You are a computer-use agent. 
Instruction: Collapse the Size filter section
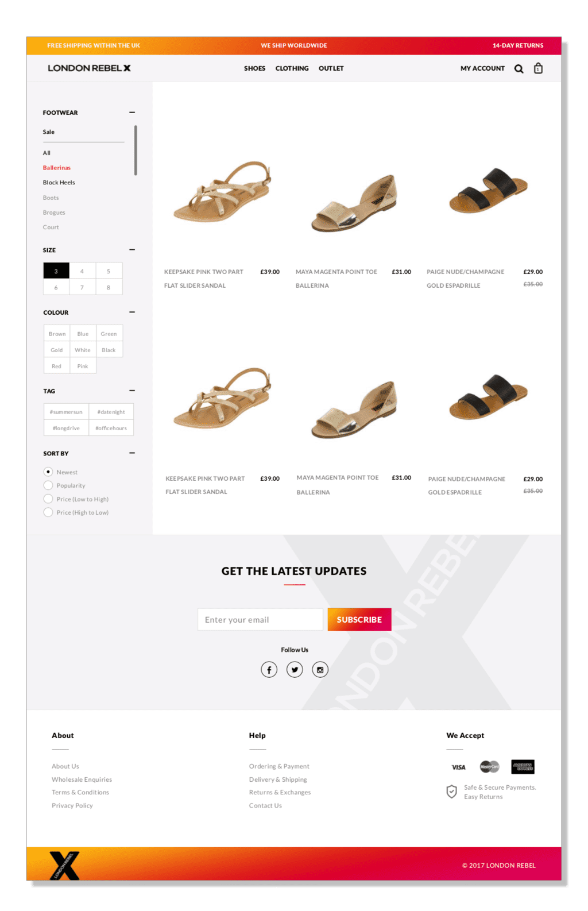pyautogui.click(x=132, y=250)
